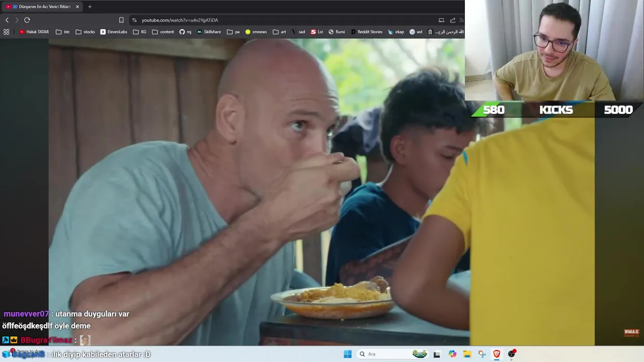
Task: Open the Rumi bookmark
Action: (x=337, y=32)
